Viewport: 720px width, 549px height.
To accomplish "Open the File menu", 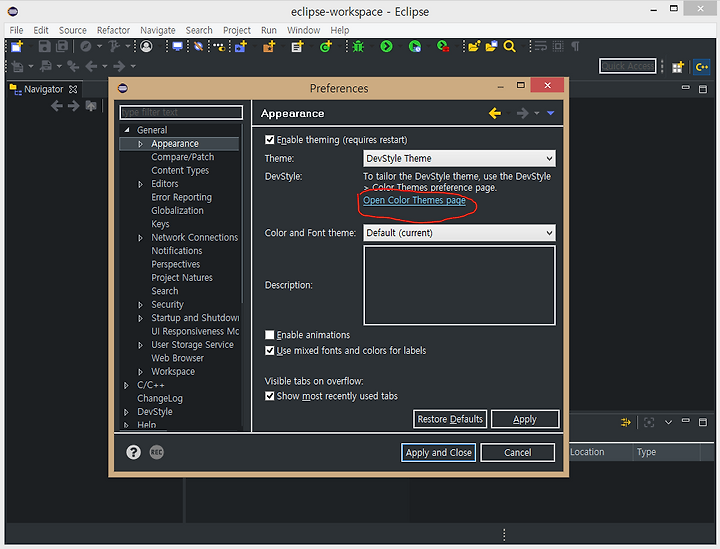I will click(16, 30).
